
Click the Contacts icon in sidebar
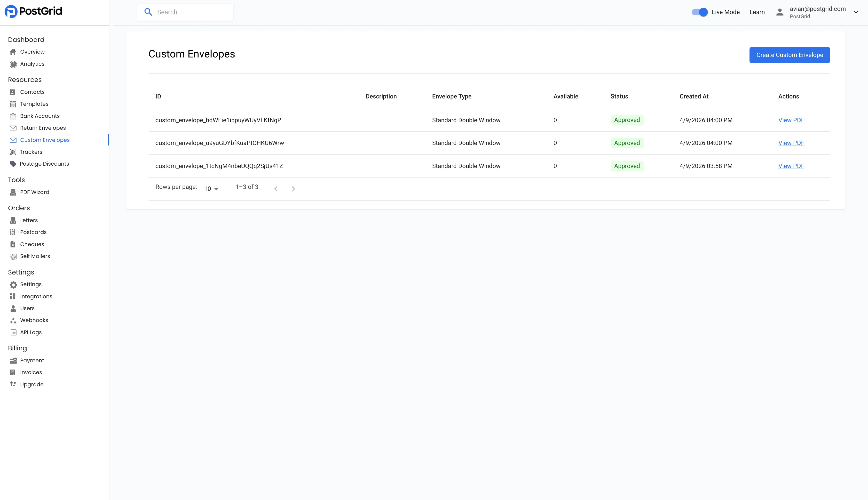pos(13,92)
